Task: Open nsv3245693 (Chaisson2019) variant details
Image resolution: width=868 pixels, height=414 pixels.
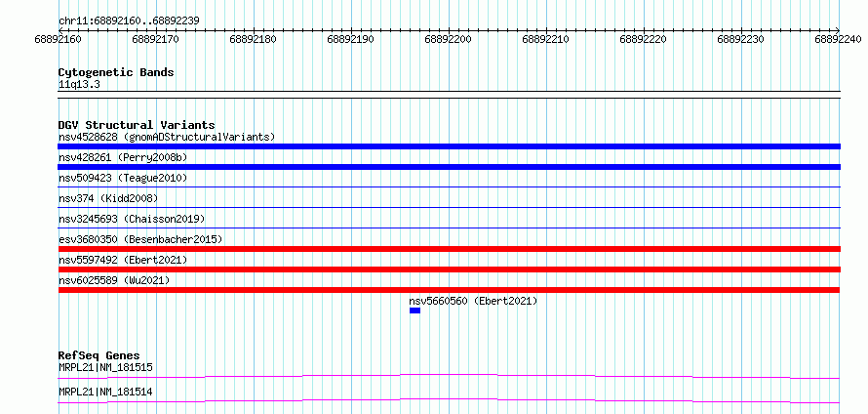Action: pos(132,219)
